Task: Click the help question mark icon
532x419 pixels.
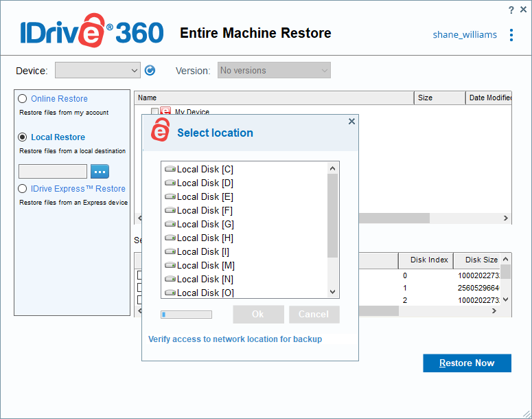Action: (511, 10)
